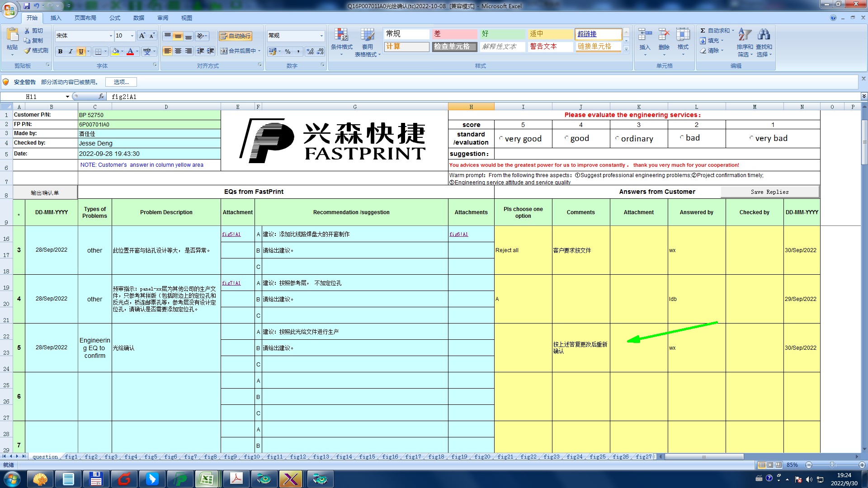Image resolution: width=868 pixels, height=488 pixels.
Task: Open Conditional Formatting icon in ribbon
Action: (x=341, y=35)
